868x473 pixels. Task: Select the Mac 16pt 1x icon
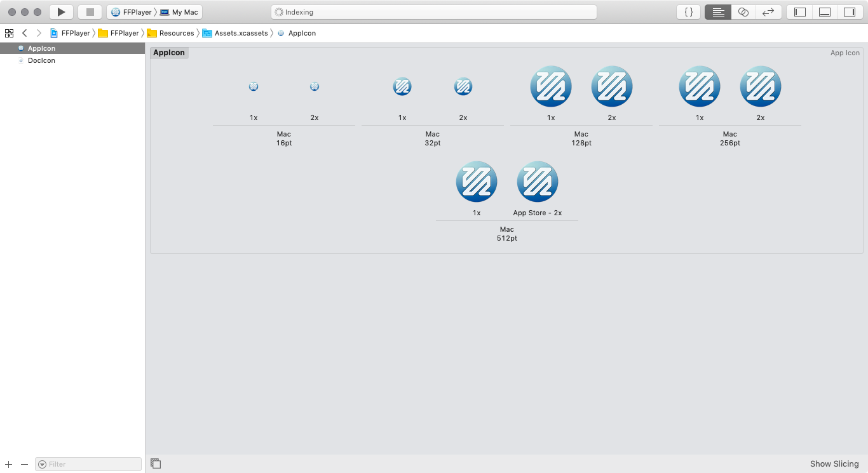254,86
